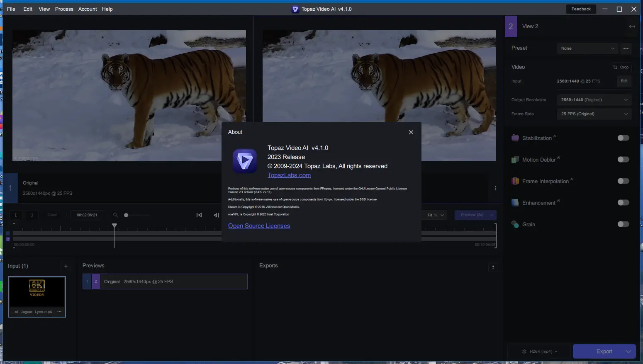The width and height of the screenshot is (643, 364).
Task: Toggle the Exports sort button
Action: pyautogui.click(x=493, y=267)
